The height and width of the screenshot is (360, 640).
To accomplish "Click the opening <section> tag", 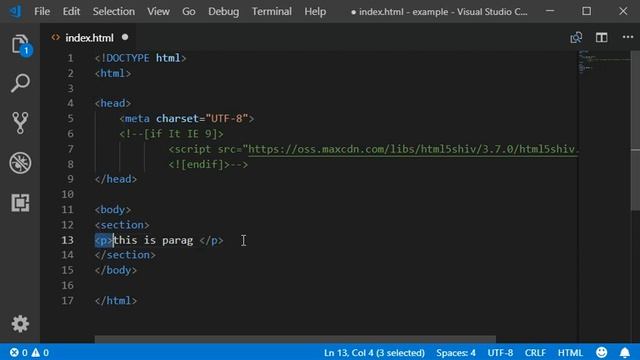I will point(122,225).
